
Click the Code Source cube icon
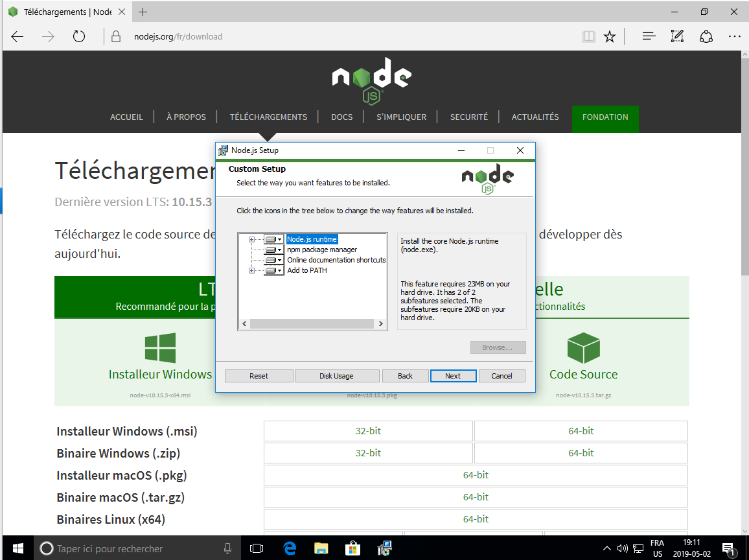pos(583,348)
